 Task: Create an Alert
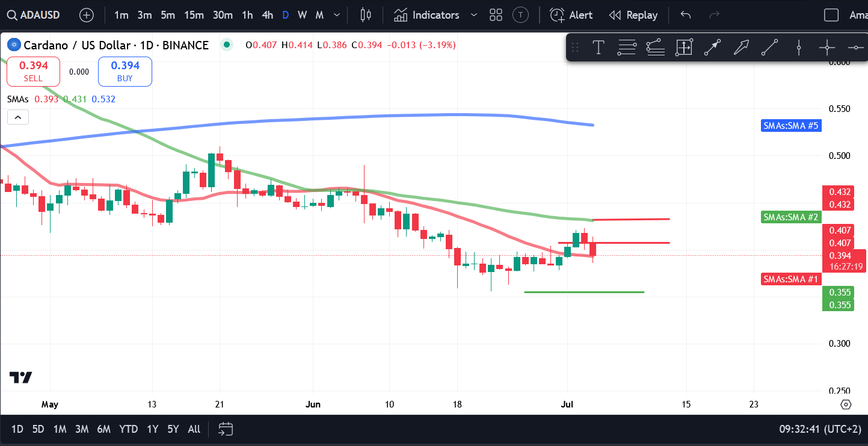(x=572, y=15)
